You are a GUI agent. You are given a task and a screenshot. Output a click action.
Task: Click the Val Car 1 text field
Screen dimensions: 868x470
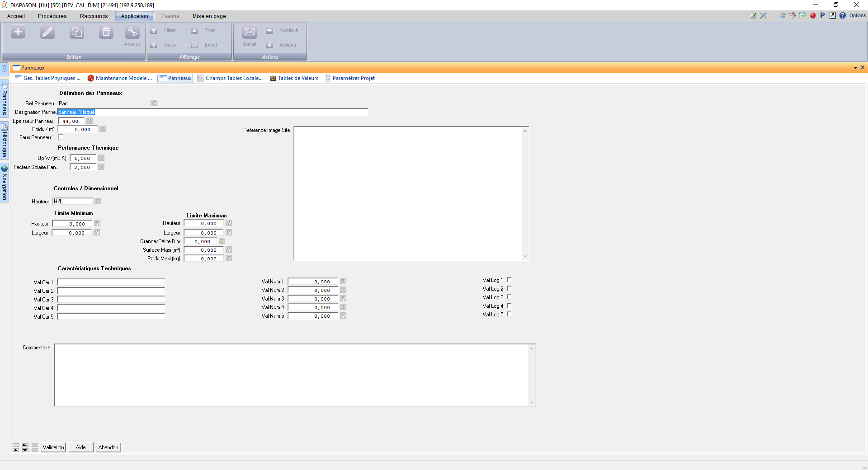tap(111, 282)
